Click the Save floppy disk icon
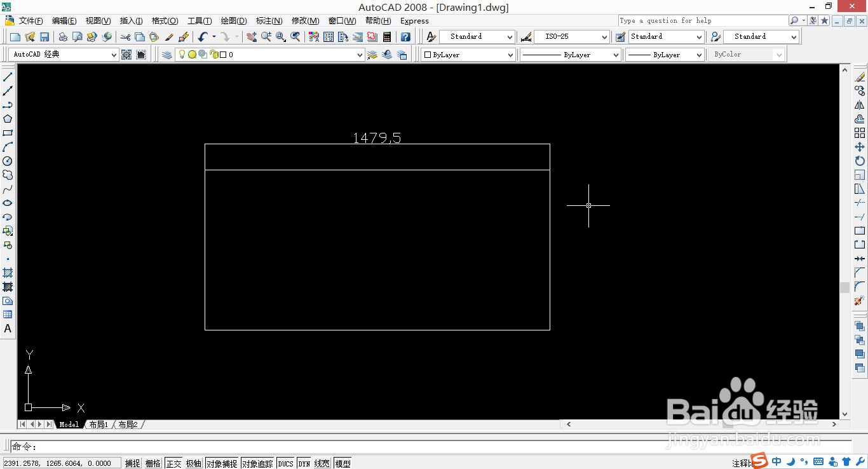 point(44,37)
